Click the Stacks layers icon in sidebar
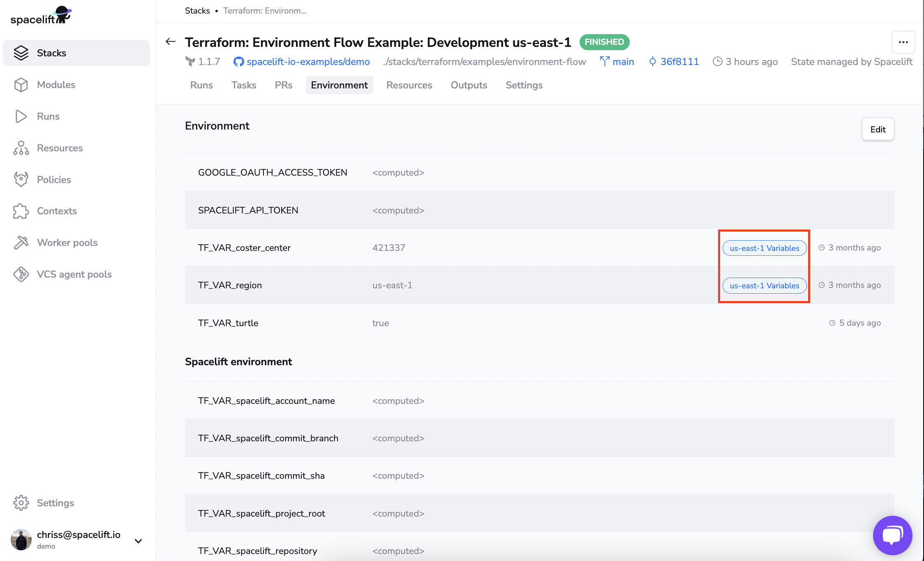The width and height of the screenshot is (924, 561). (21, 53)
